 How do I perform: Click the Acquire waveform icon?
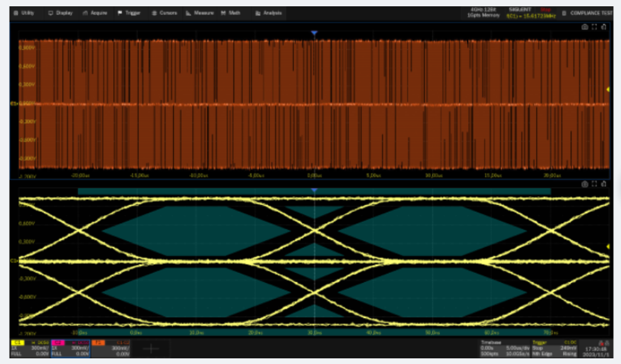(x=85, y=13)
